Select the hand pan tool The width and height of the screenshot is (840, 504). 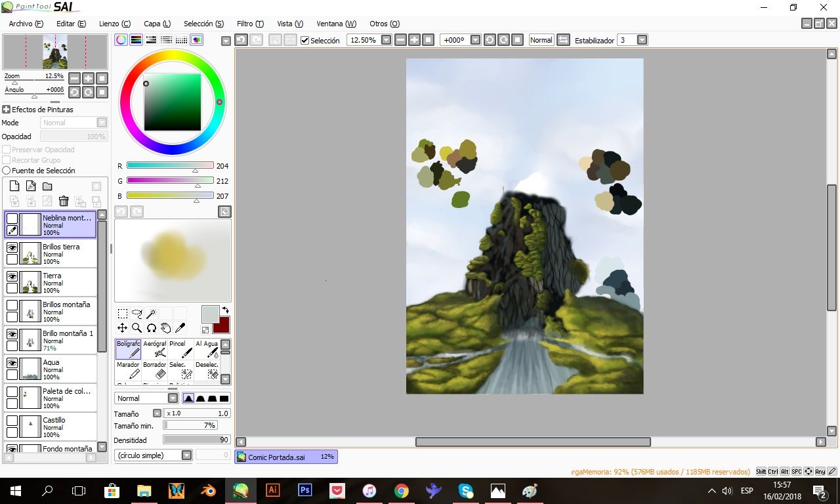coord(165,327)
